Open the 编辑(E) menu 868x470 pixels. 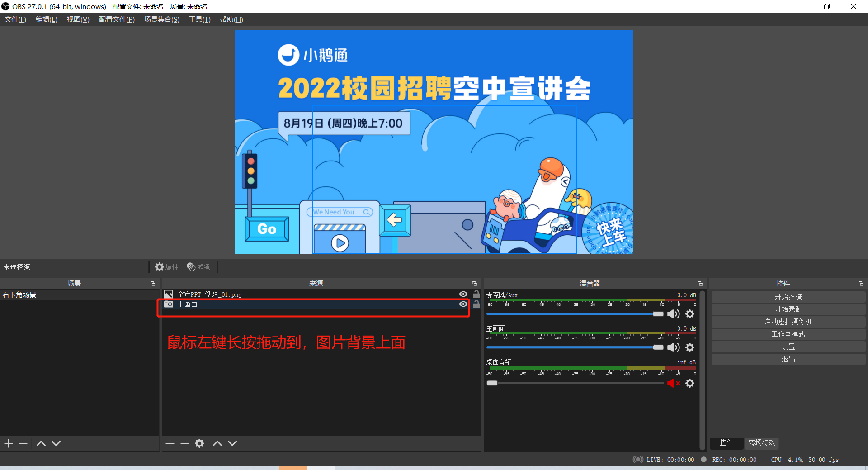(47, 19)
